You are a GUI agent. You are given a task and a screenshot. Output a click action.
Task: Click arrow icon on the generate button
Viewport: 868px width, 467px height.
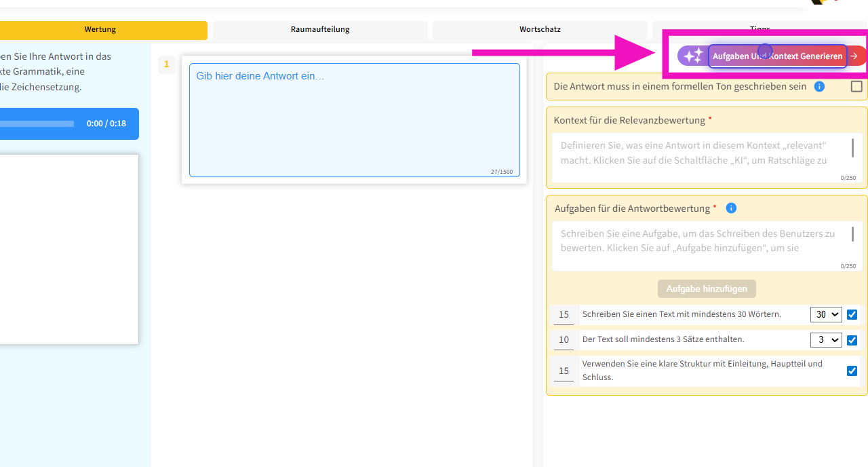854,56
